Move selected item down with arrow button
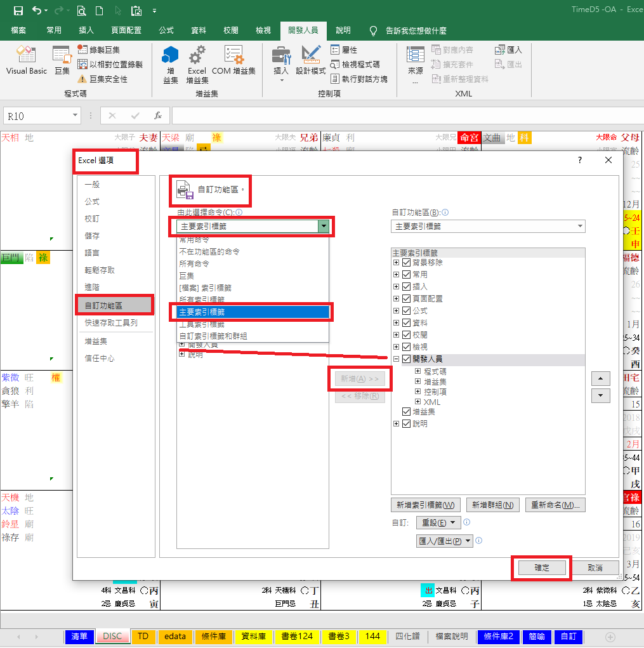The image size is (644, 648). 601,395
